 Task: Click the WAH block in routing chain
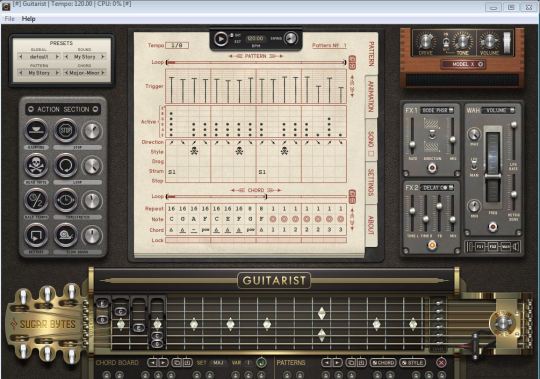pyautogui.click(x=506, y=246)
